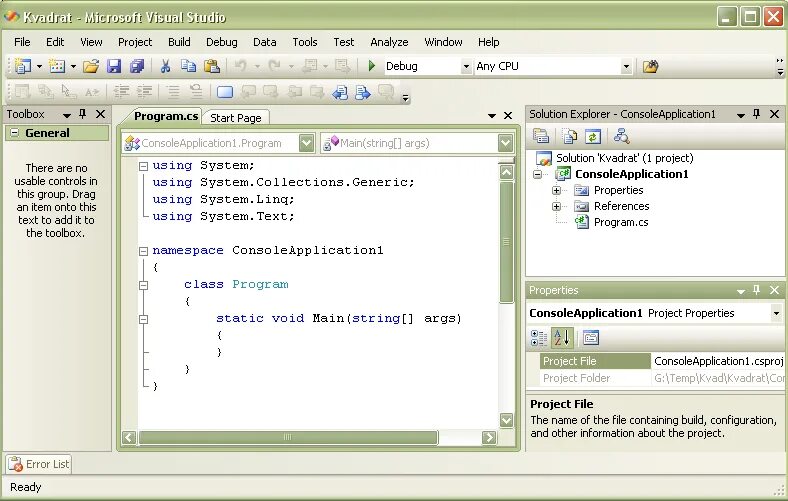Click the editor vertical scrollbar up arrow

click(507, 172)
